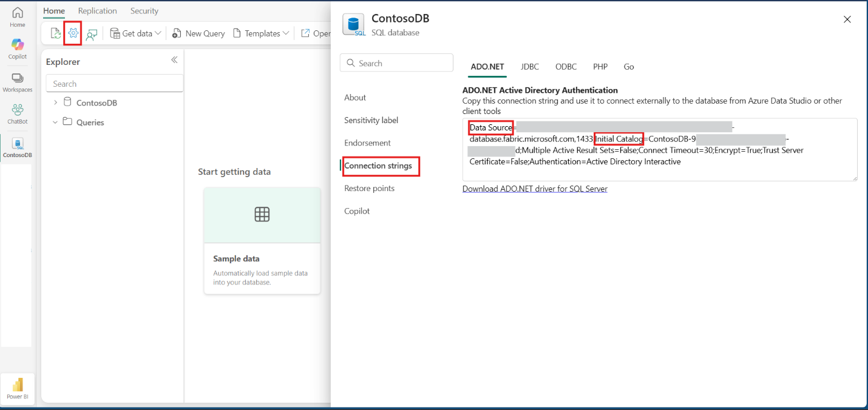Go to Home in the left nav
868x410 pixels.
tap(18, 17)
